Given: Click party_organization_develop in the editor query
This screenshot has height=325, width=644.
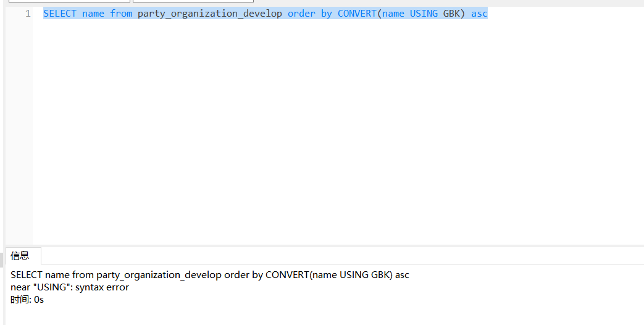Looking at the screenshot, I should click(x=210, y=14).
